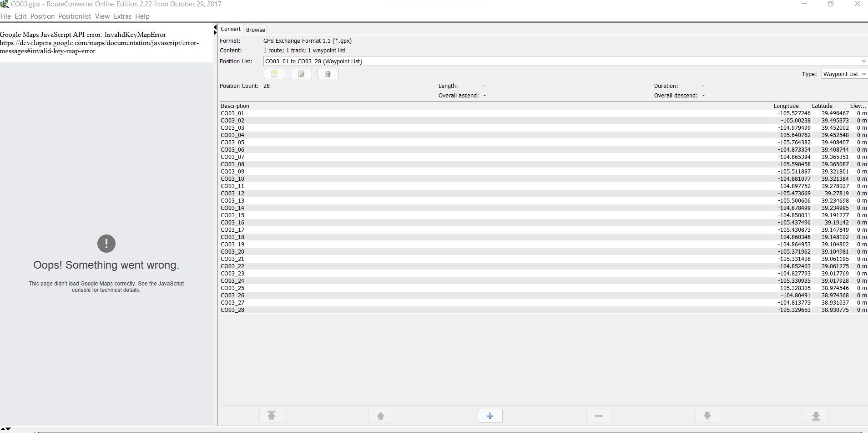The image size is (868, 433).
Task: Open the File menu
Action: tap(6, 16)
